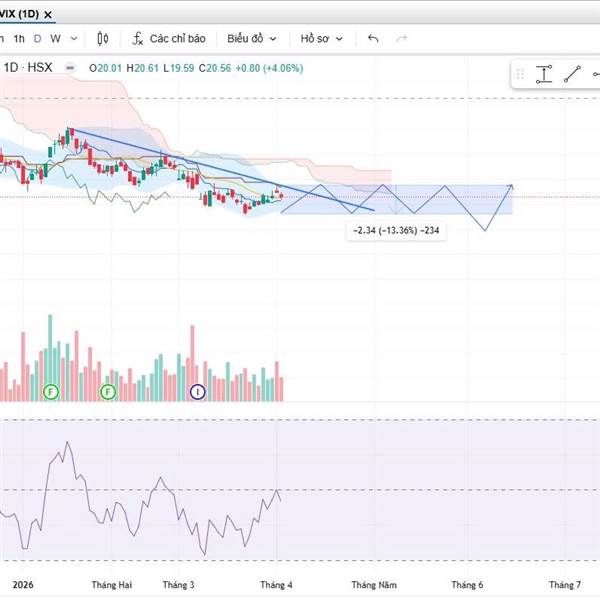600x600 pixels.
Task: Open the Hồ sơ dropdown
Action: 321,39
